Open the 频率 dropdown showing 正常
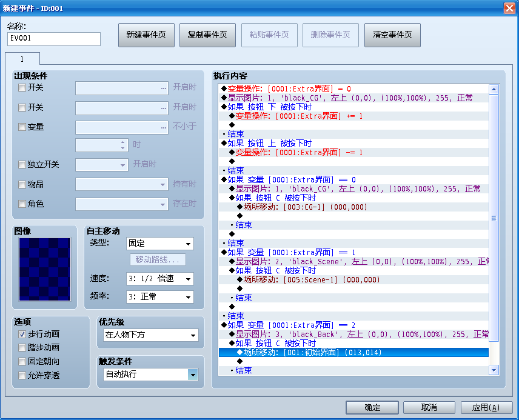Screen dimensions: 519x420 160,297
